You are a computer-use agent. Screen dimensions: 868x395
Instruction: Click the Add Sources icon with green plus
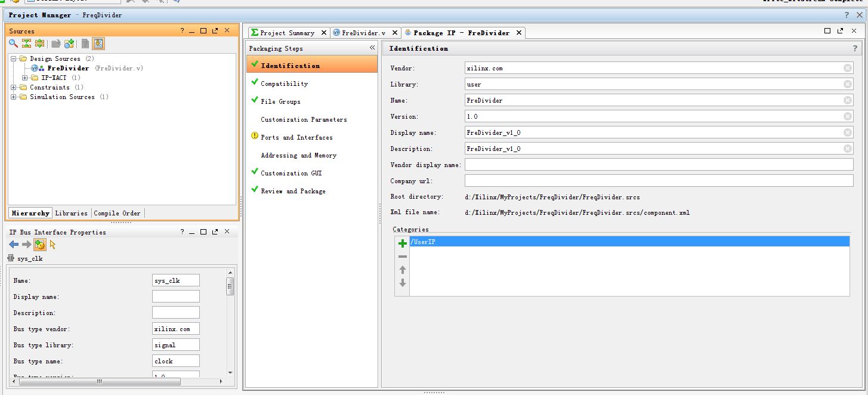pyautogui.click(x=69, y=44)
